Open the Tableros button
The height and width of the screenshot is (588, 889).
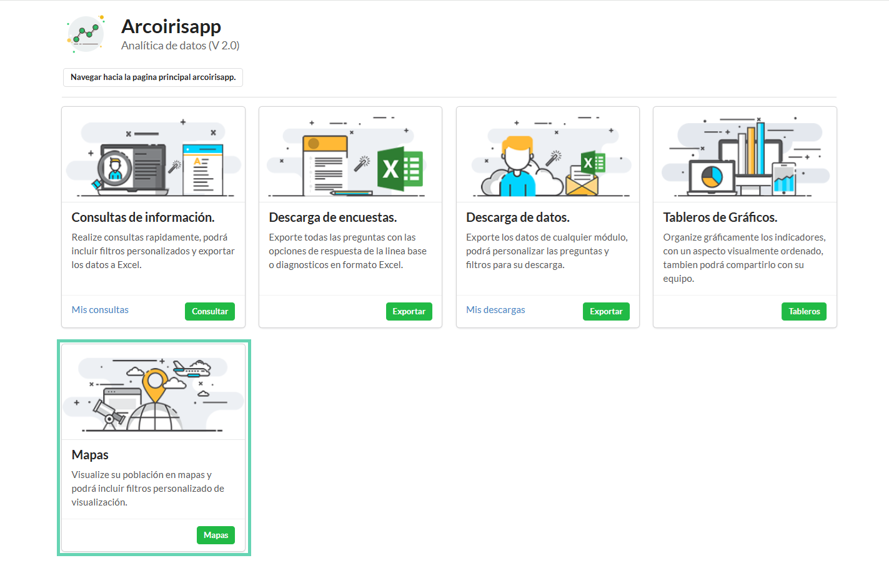[803, 311]
